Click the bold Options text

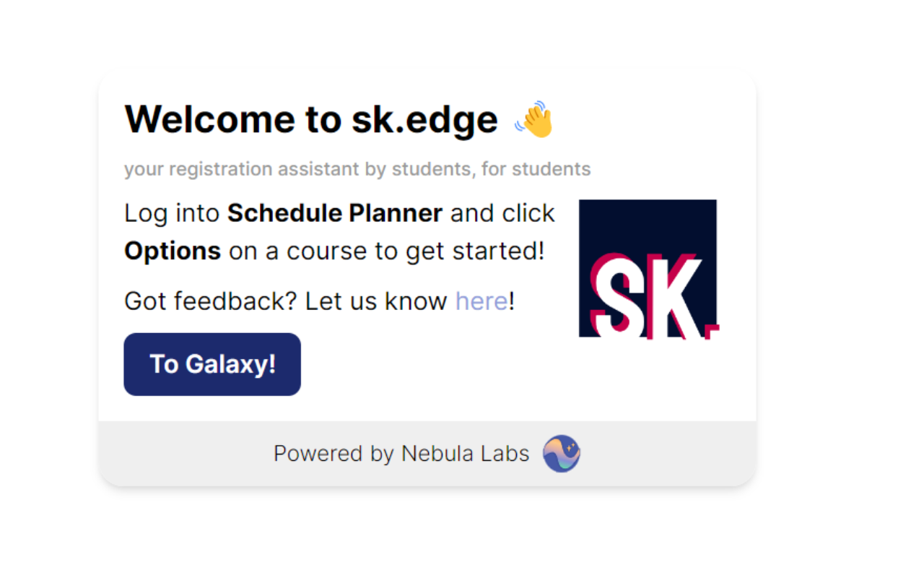tap(172, 251)
